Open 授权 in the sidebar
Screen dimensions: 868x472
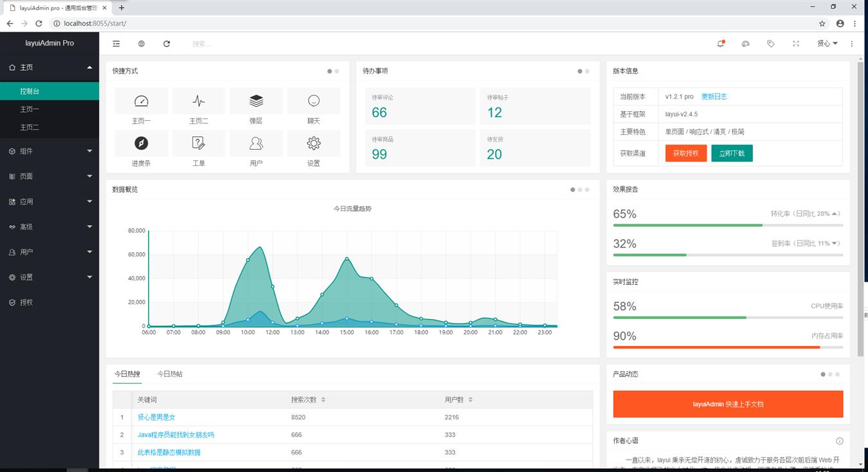(50, 302)
